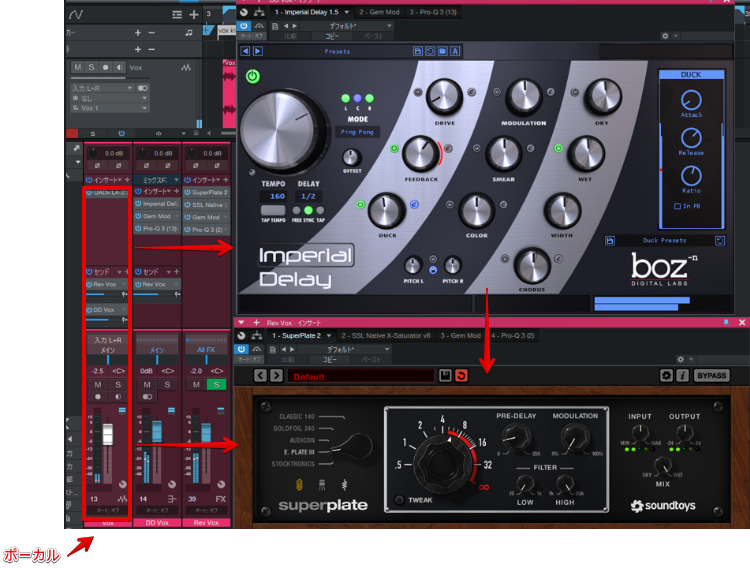Select STOCKTRONICS plate type
750x568 pixels.
coord(293,464)
